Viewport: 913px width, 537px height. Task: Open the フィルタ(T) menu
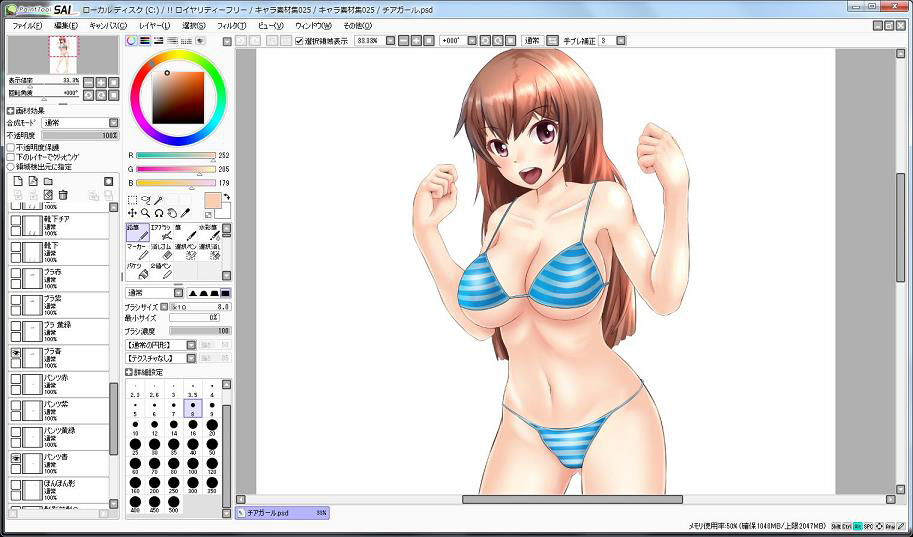(x=231, y=25)
